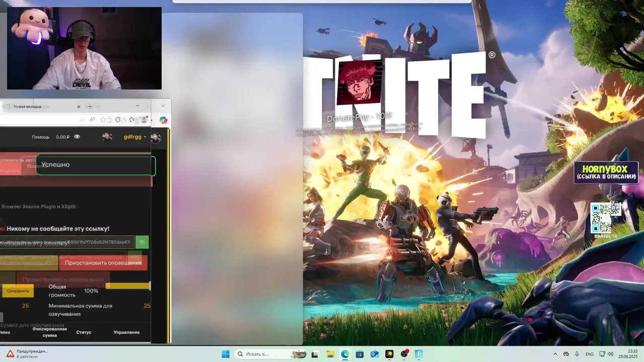Open the Windows Start menu
This screenshot has height=362, width=644.
(225, 354)
